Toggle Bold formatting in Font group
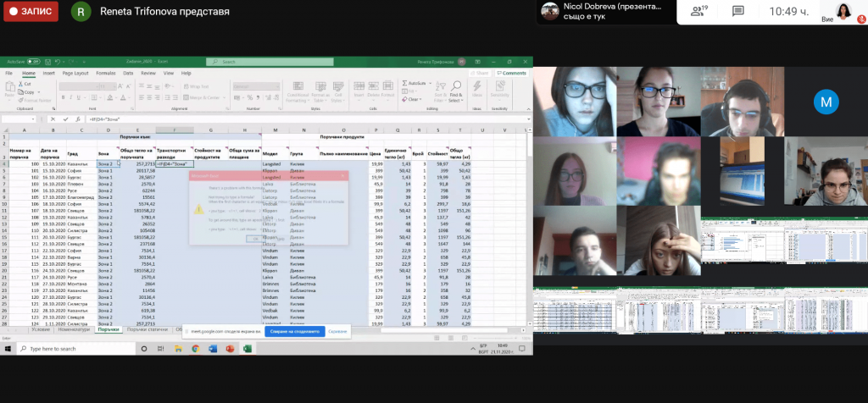 point(61,97)
